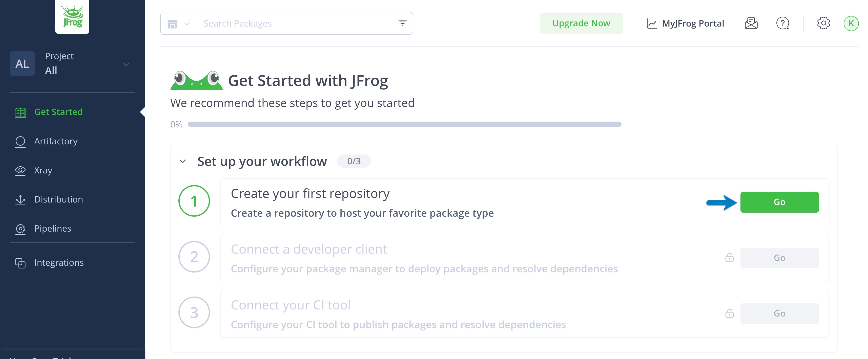Viewport: 868px width, 359px height.
Task: Click "Configure your package manager" description
Action: click(x=424, y=269)
